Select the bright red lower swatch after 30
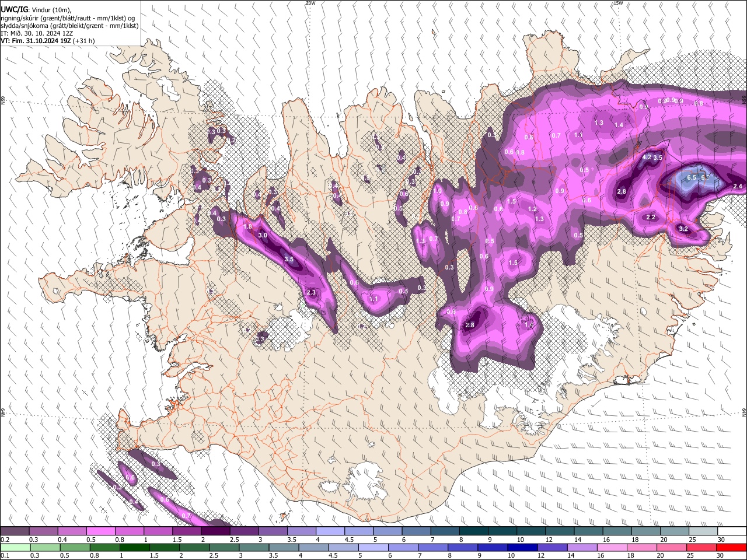Screen dimensions: 747x560 click(732, 547)
